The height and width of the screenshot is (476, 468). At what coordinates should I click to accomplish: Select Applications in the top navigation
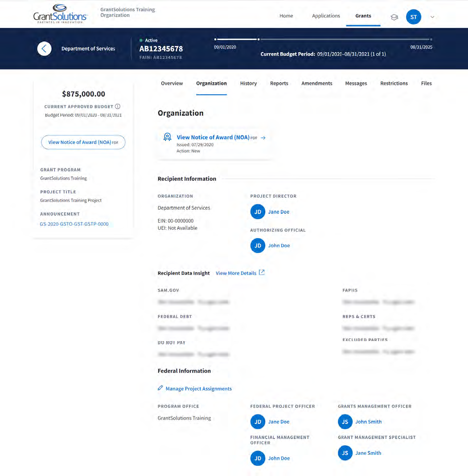326,16
